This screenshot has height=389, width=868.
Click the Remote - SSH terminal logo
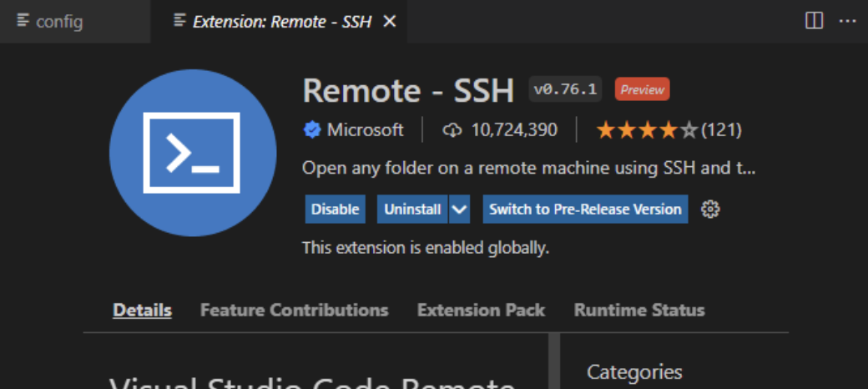[x=193, y=153]
